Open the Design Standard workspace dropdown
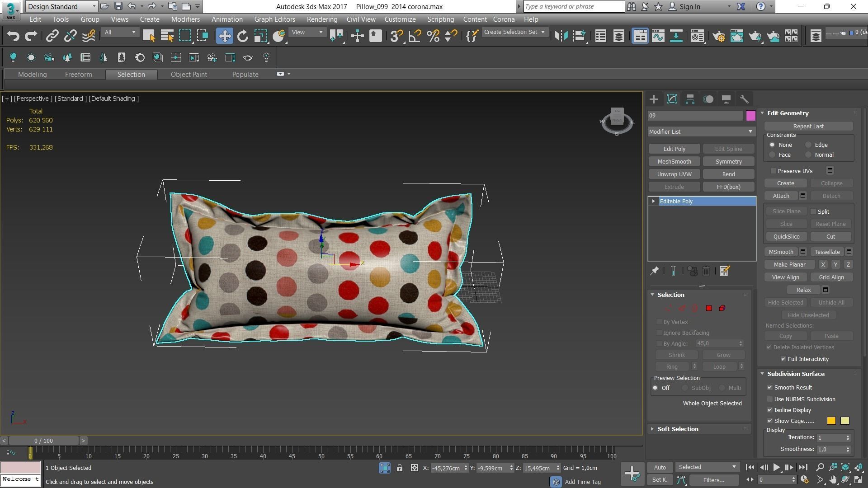The width and height of the screenshot is (868, 488). coord(61,6)
